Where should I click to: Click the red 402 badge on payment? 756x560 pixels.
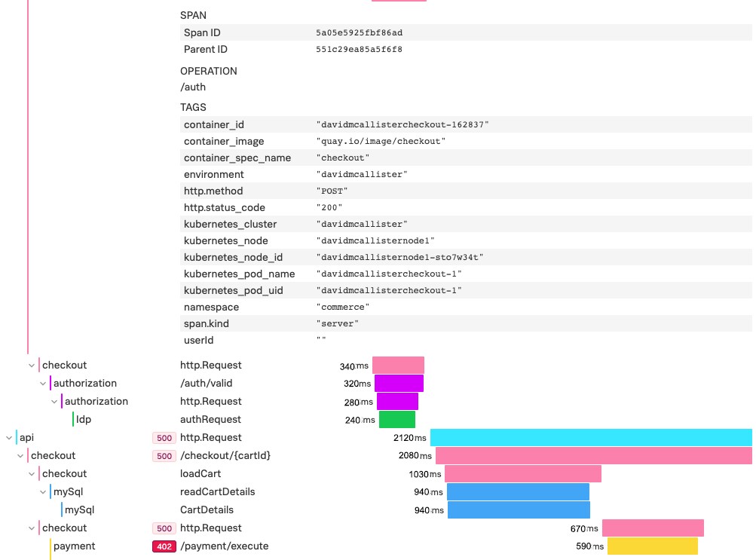(x=164, y=546)
